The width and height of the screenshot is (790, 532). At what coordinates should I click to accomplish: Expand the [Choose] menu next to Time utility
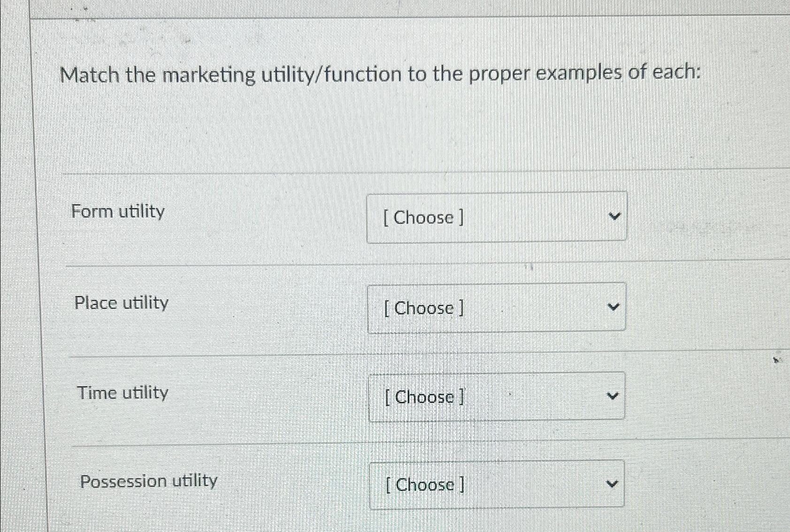(x=496, y=397)
